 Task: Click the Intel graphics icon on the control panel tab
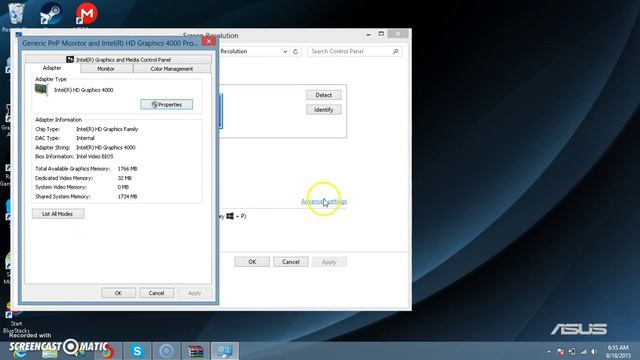pos(70,60)
